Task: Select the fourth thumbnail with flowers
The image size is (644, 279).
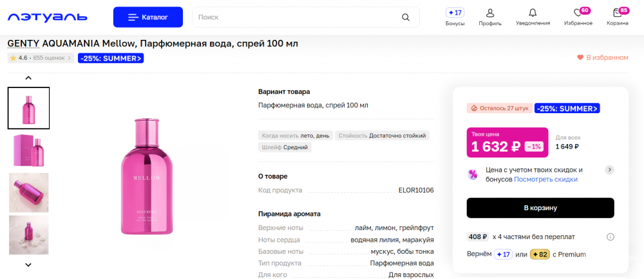Action: (29, 235)
